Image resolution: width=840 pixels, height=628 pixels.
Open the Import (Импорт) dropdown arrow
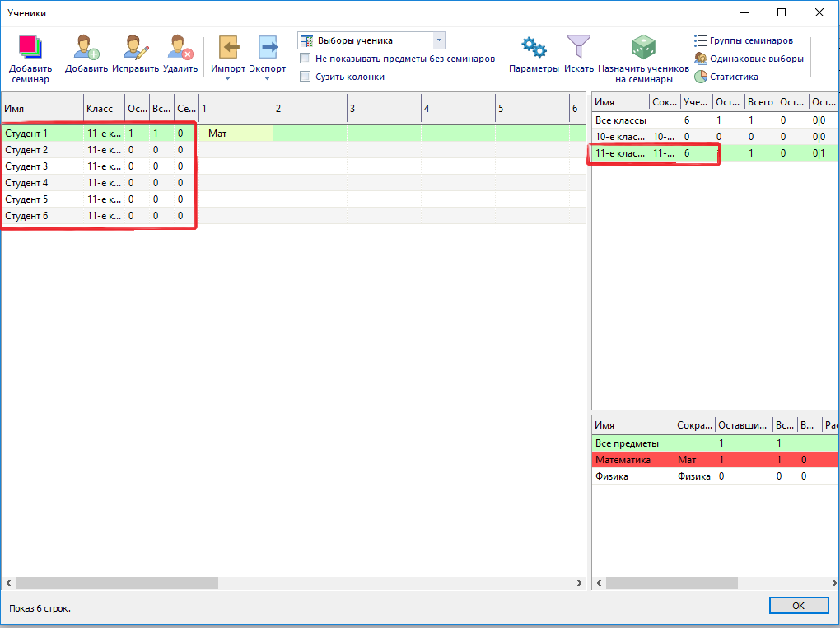coord(228,79)
